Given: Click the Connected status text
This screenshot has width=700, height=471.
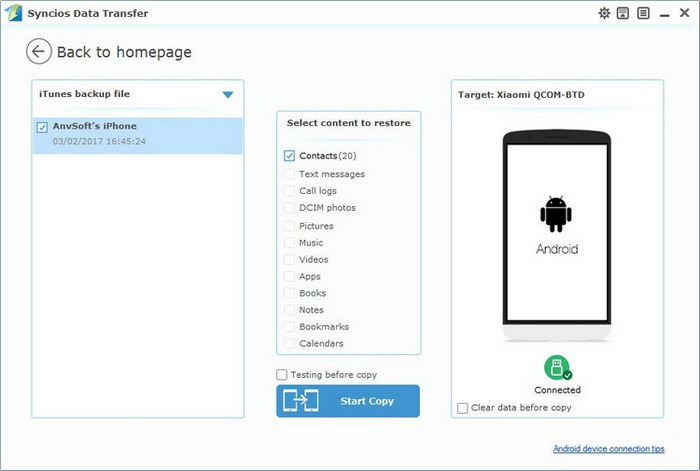Looking at the screenshot, I should pos(558,390).
